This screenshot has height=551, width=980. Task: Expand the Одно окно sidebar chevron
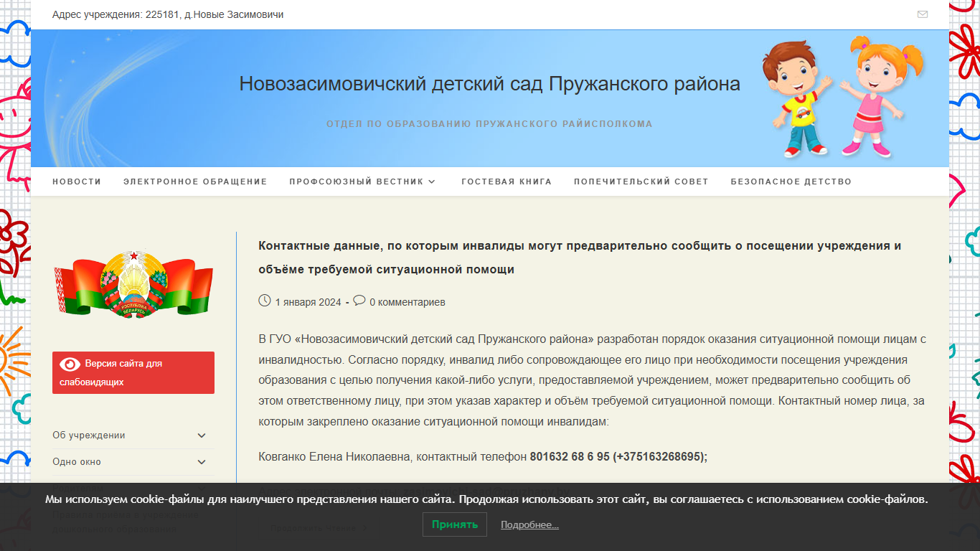(202, 462)
